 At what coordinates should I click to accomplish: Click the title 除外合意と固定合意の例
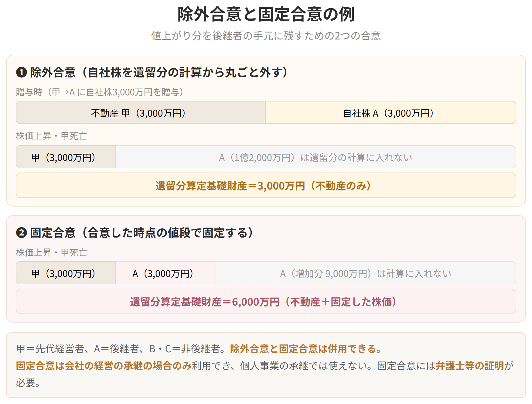point(266,14)
